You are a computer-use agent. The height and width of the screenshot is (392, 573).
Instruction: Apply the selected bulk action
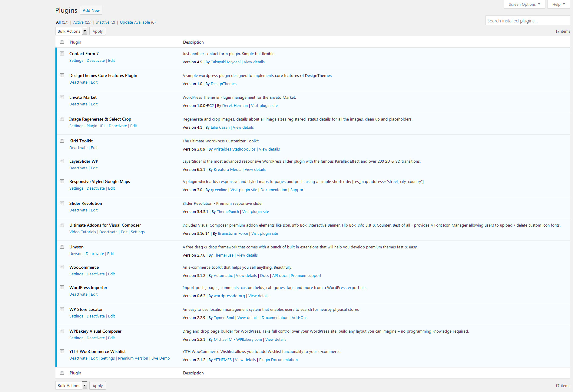[97, 31]
